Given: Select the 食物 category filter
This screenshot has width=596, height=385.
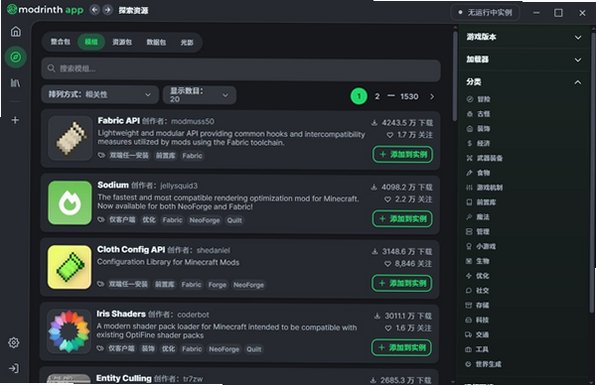Looking at the screenshot, I should point(478,173).
